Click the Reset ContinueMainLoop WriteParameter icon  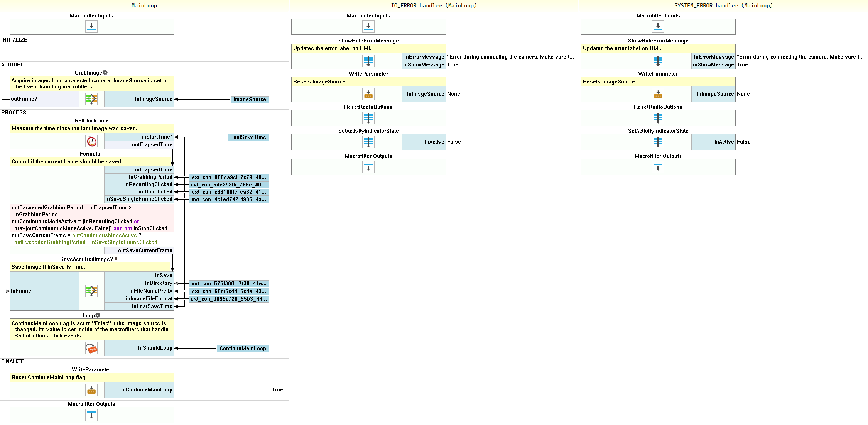click(91, 390)
